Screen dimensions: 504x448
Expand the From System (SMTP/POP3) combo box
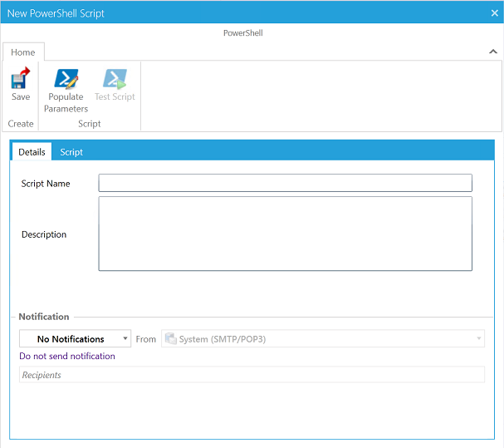(323, 338)
